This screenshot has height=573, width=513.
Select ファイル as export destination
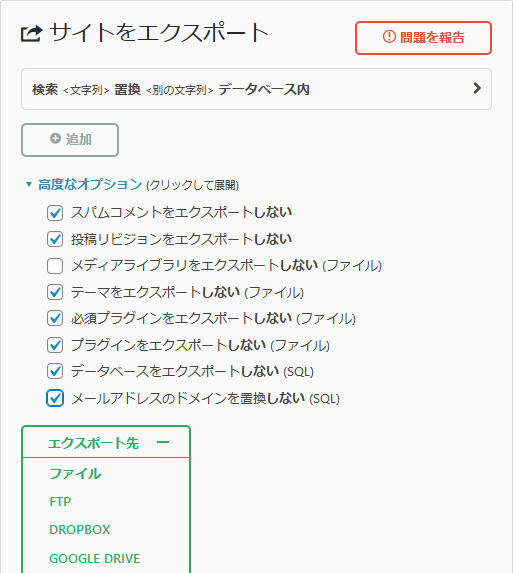click(75, 474)
